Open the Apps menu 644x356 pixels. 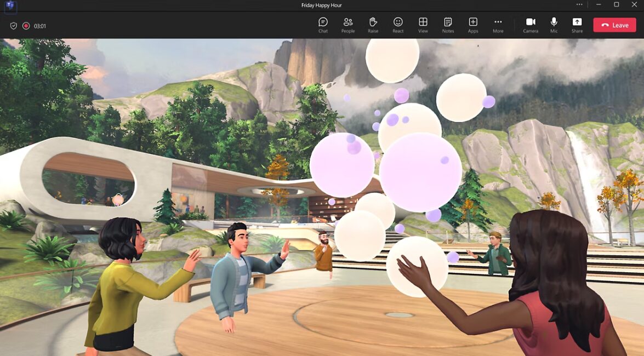coord(473,25)
